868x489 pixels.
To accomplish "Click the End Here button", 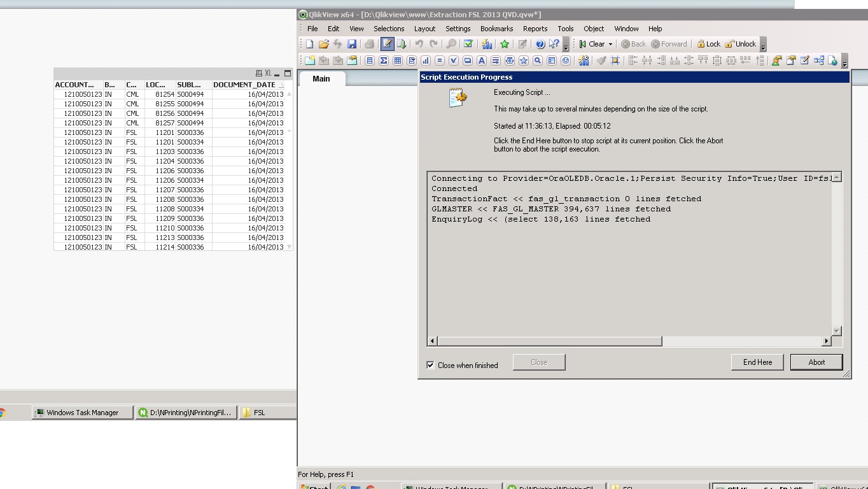I will pyautogui.click(x=757, y=362).
